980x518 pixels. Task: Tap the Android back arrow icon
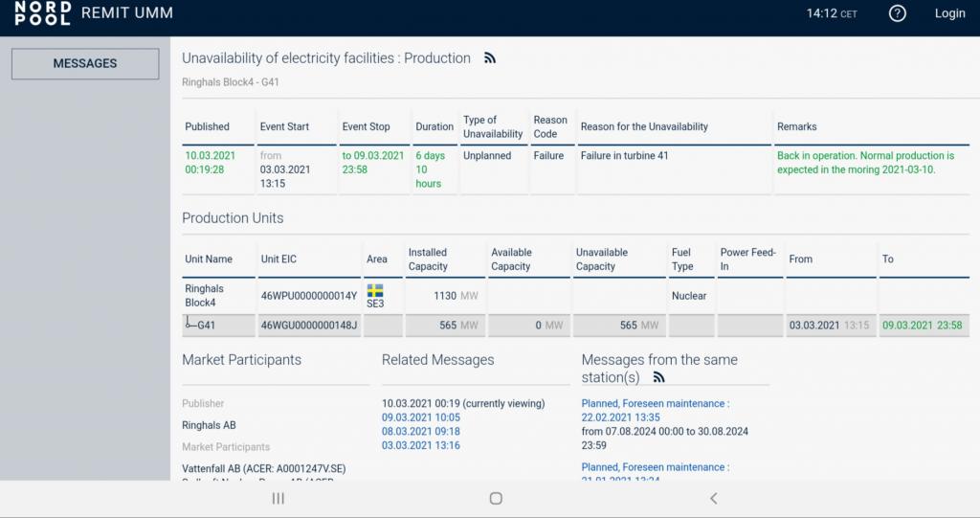713,498
